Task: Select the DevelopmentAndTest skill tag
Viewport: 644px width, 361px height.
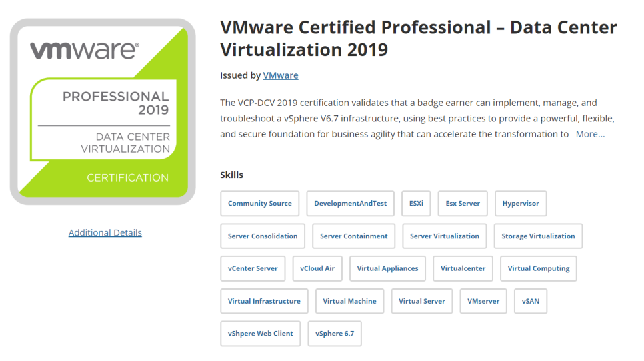Action: point(351,203)
